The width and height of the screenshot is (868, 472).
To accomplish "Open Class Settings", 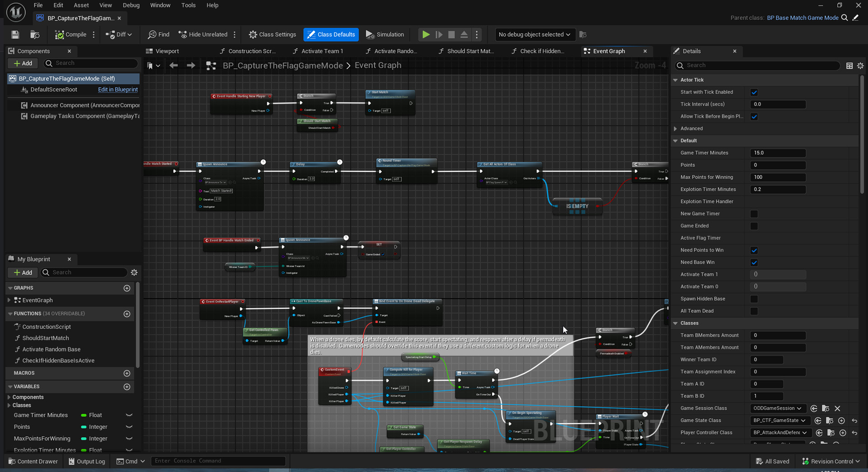I will coord(272,34).
